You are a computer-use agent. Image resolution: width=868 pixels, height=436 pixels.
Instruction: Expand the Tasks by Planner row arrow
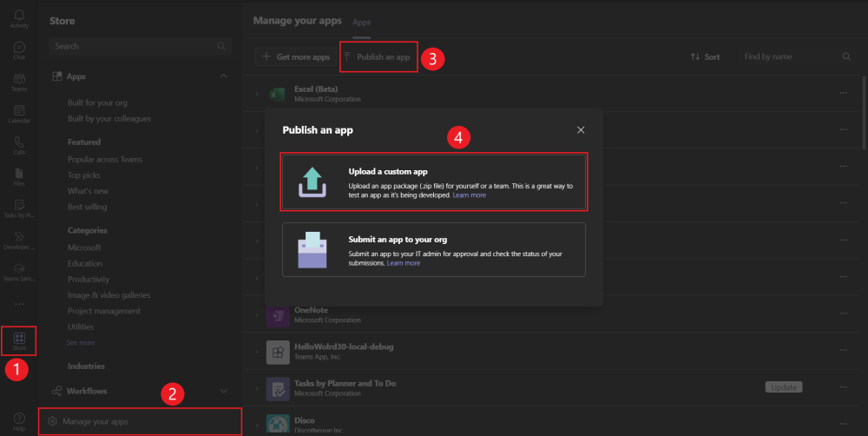pyautogui.click(x=258, y=389)
